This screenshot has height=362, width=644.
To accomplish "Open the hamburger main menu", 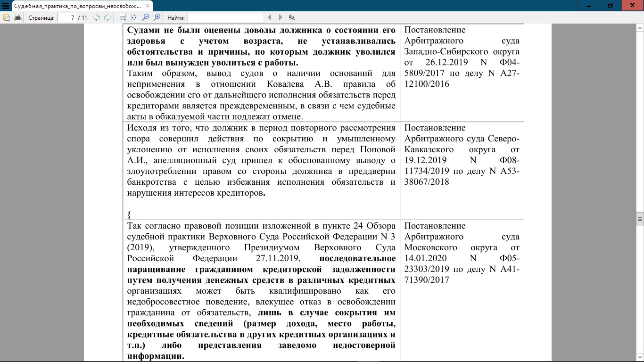I will [x=6, y=6].
